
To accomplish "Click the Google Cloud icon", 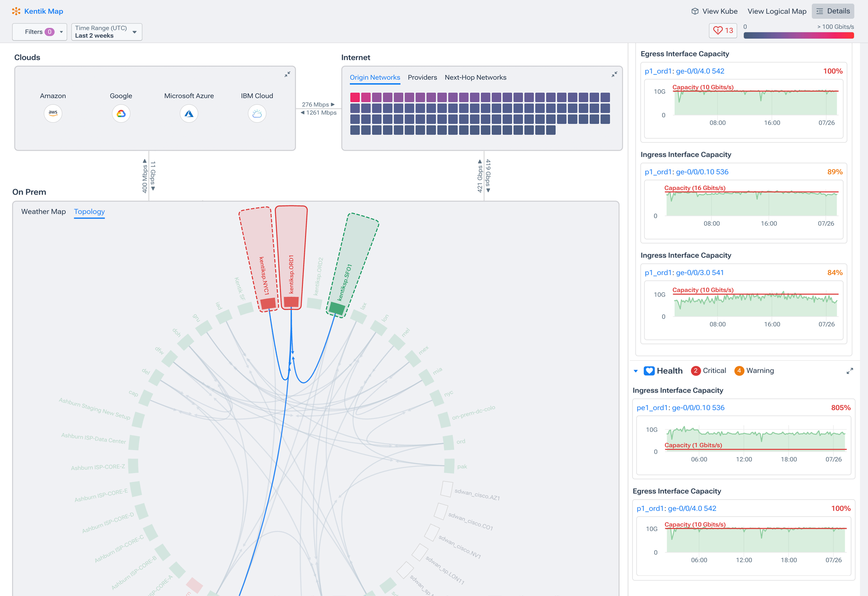I will 121,114.
